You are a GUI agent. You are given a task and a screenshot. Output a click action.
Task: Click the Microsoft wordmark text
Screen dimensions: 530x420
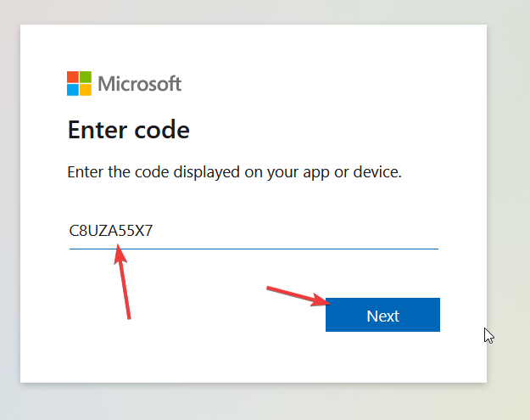(140, 83)
